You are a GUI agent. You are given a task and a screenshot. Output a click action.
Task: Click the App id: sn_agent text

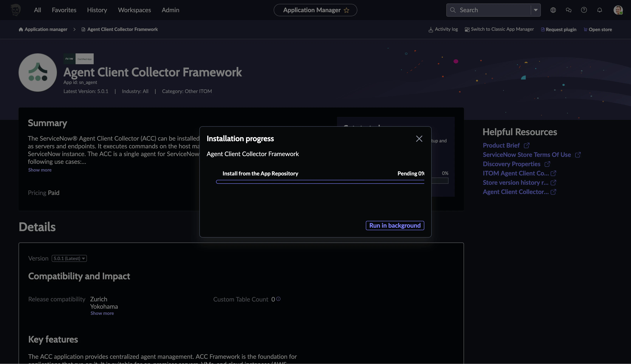(80, 82)
